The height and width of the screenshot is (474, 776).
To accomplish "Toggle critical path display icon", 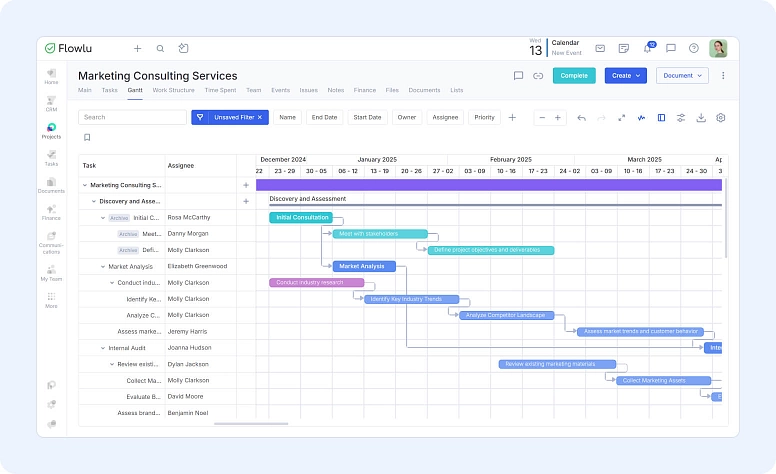I will point(641,117).
